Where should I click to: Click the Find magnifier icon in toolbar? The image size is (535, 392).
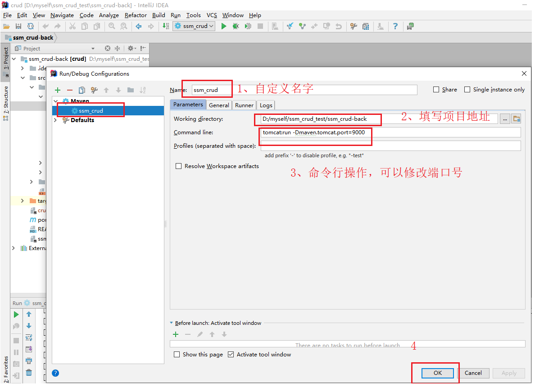tap(112, 26)
